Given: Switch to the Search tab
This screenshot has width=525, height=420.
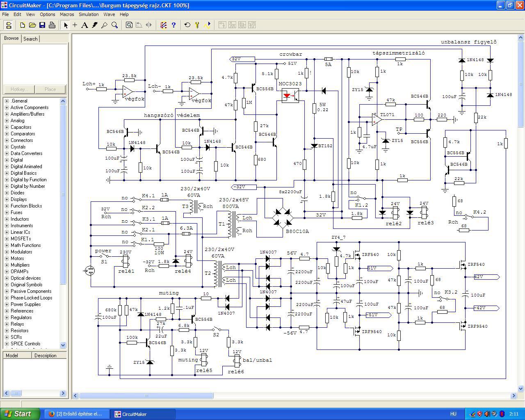Looking at the screenshot, I should pyautogui.click(x=30, y=39).
